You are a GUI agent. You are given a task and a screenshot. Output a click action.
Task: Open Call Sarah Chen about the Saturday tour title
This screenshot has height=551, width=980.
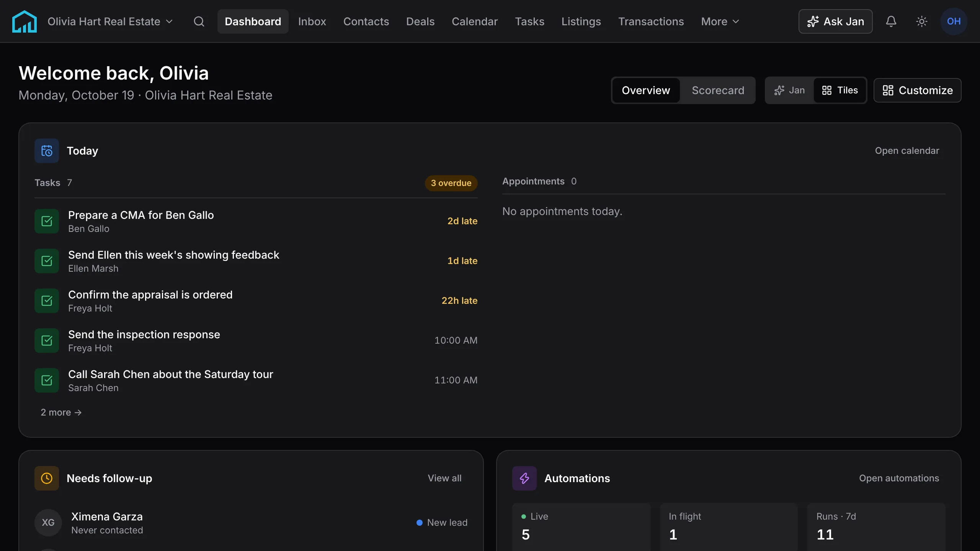pyautogui.click(x=171, y=374)
